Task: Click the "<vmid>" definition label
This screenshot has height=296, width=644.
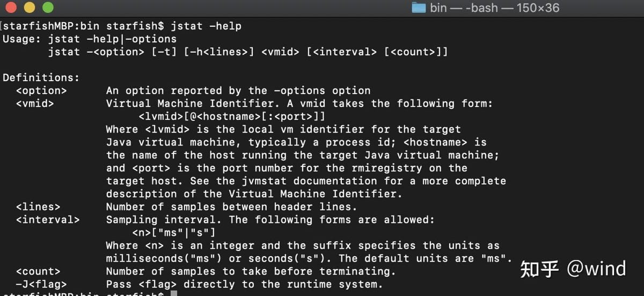Action: [x=35, y=103]
